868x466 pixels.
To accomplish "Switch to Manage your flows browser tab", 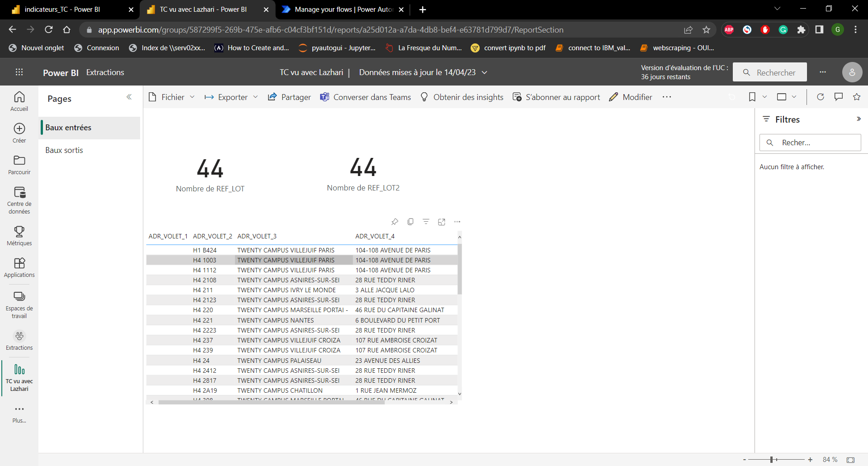I will (x=344, y=10).
